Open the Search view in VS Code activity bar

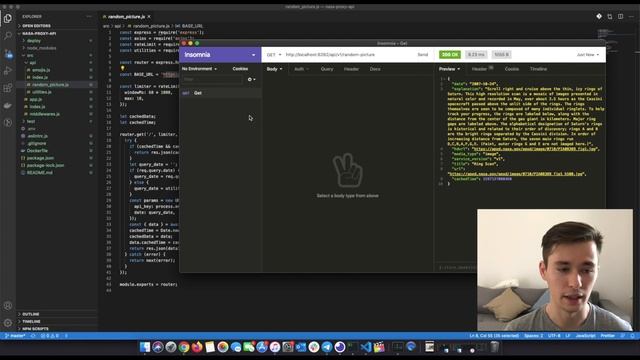pyautogui.click(x=8, y=36)
